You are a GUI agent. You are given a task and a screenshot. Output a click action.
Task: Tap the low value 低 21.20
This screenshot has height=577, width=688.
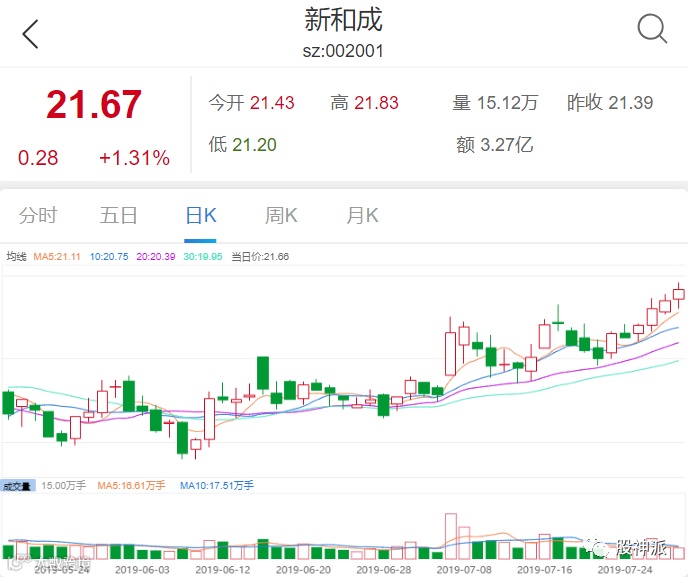click(243, 144)
